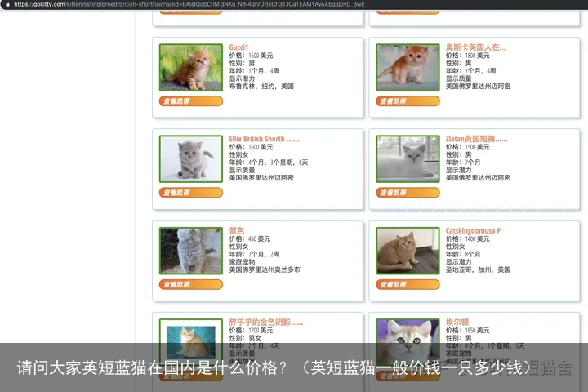588x392 pixels.
Task: Open the Catskingdomusa P cat thumbnail
Action: [408, 251]
